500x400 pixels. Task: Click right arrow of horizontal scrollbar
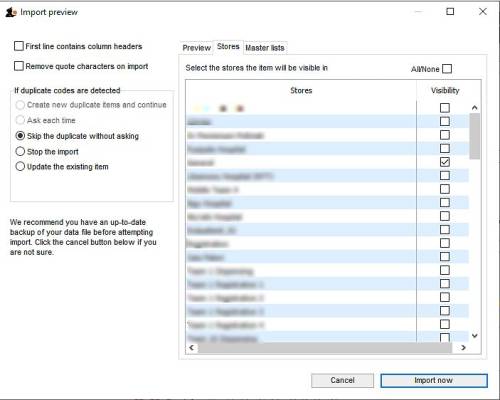point(463,347)
